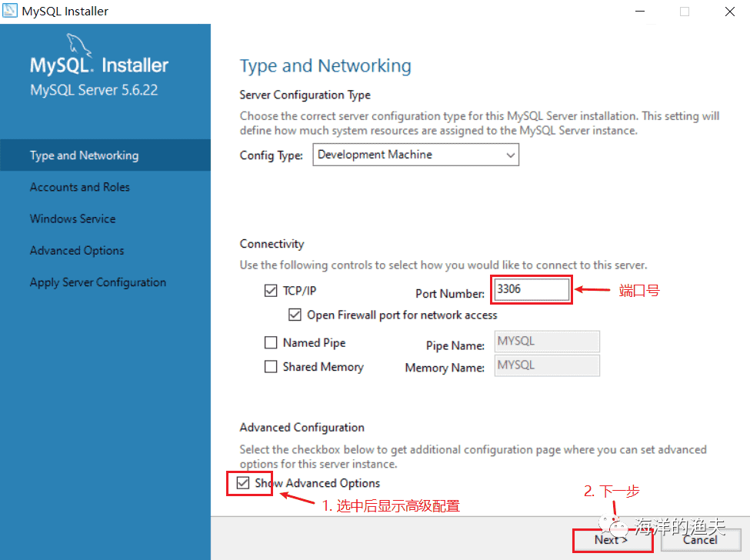Viewport: 750px width, 560px height.
Task: Click the MySQL dolphin logo
Action: (x=79, y=45)
